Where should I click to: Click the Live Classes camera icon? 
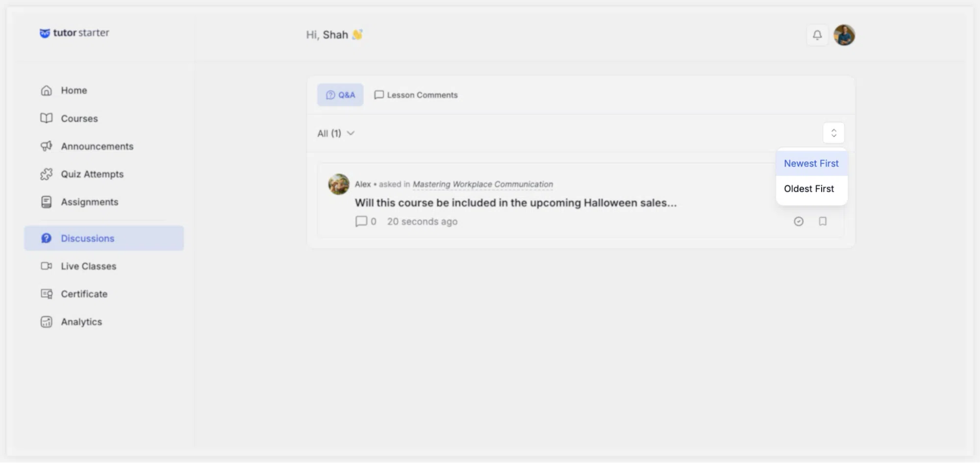[46, 266]
